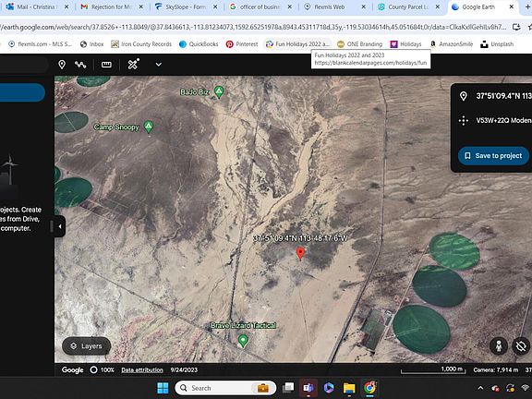The image size is (532, 399).
Task: Click the install app icon in address bar
Action: point(516,27)
